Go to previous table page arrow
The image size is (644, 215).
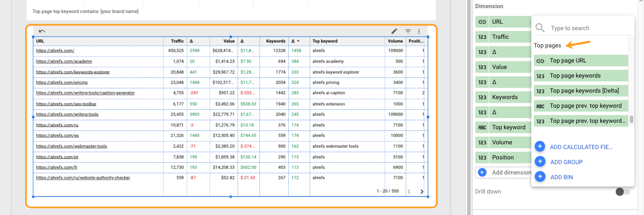point(409,192)
